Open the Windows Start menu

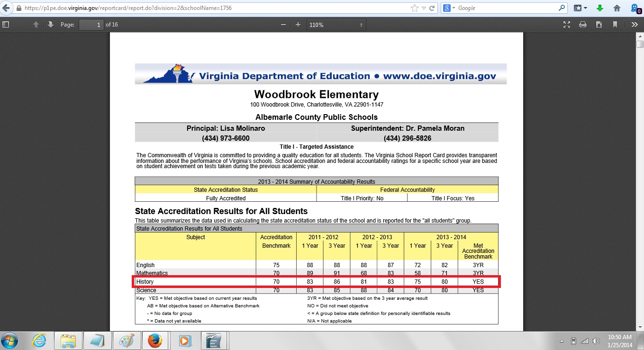tap(9, 340)
